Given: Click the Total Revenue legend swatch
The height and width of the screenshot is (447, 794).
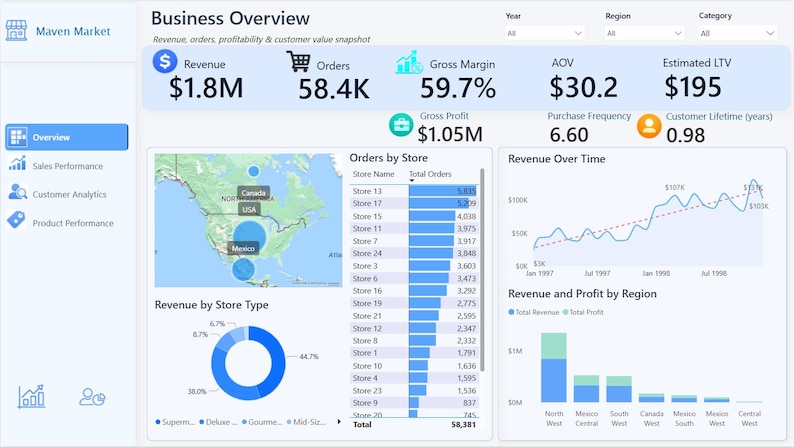Looking at the screenshot, I should click(x=511, y=312).
